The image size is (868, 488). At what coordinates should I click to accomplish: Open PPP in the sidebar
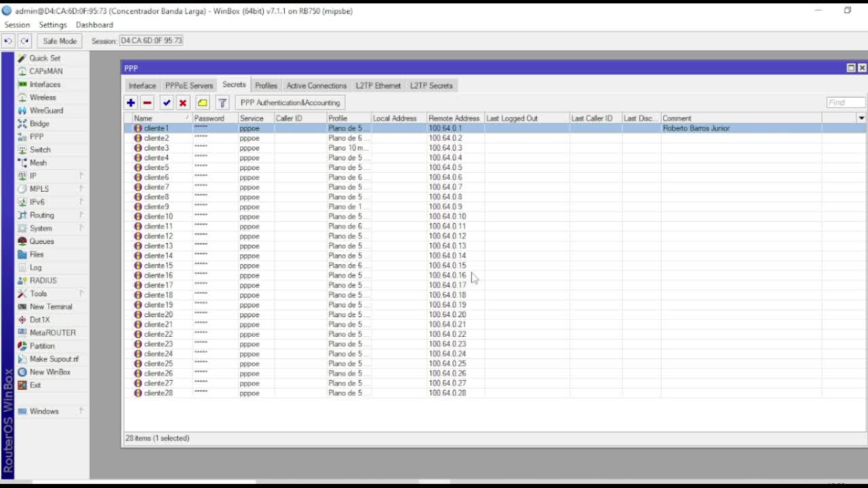(x=37, y=137)
